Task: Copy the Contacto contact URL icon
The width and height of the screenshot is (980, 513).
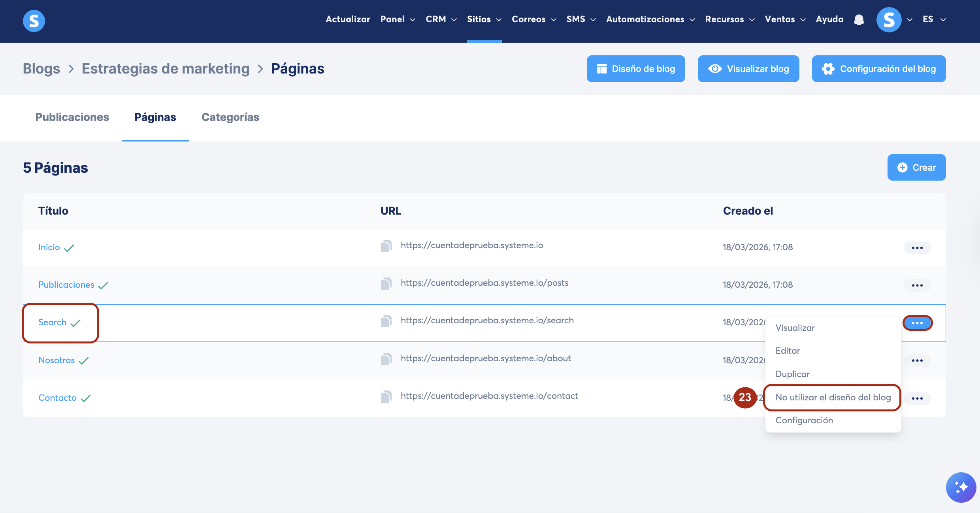Action: [x=386, y=396]
